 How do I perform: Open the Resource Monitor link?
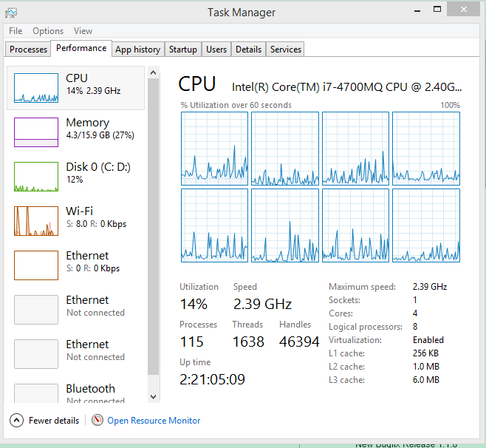click(x=154, y=421)
